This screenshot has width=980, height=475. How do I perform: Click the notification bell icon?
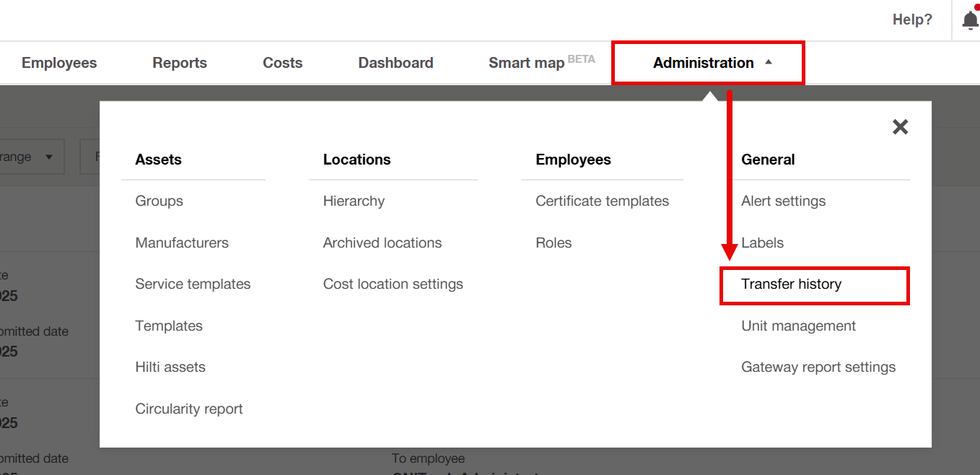tap(970, 20)
